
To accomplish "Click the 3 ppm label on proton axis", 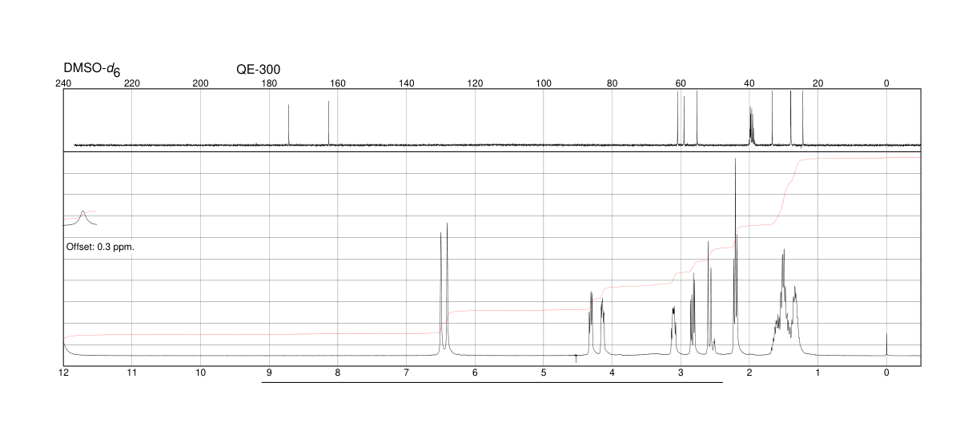I will point(681,373).
